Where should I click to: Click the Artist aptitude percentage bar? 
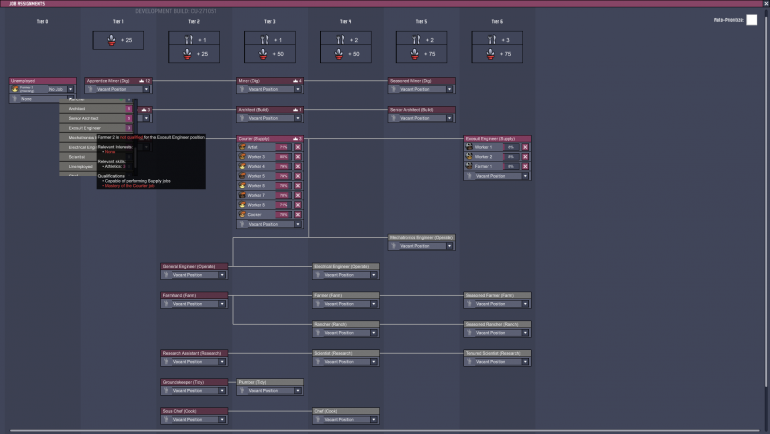pos(282,146)
